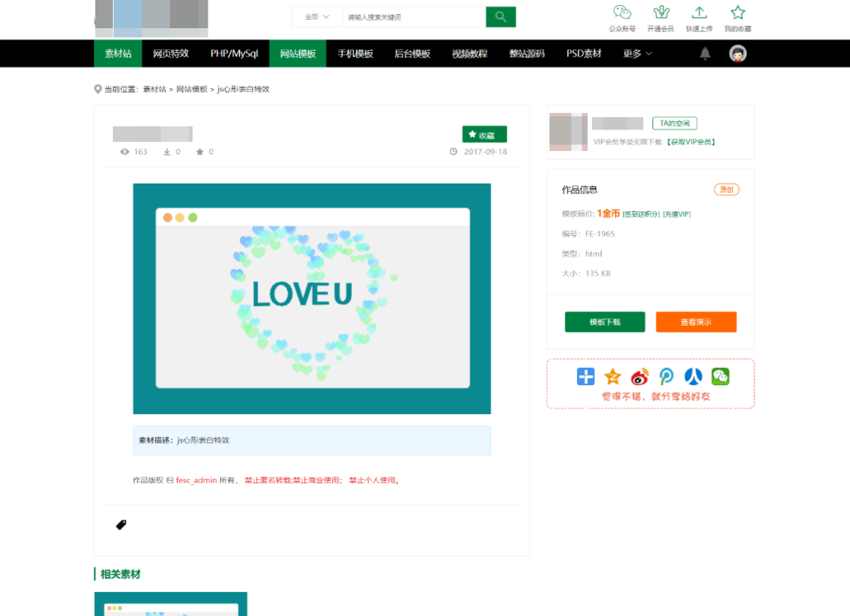
Task: Click the green search magnifier button
Action: coord(501,17)
